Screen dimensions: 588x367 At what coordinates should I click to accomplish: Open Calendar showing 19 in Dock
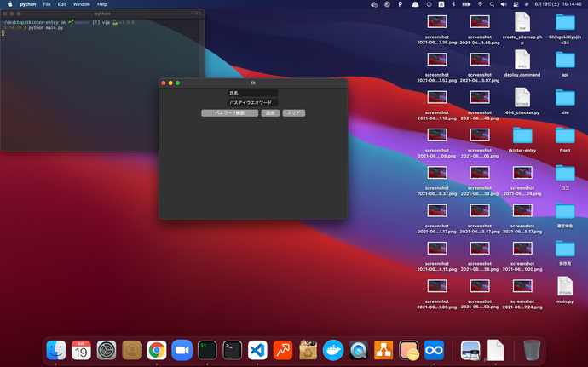point(81,350)
